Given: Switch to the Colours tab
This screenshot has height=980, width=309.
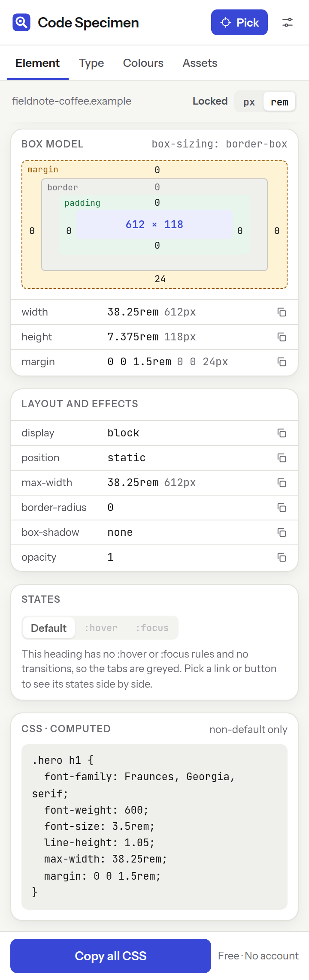Looking at the screenshot, I should 143,63.
